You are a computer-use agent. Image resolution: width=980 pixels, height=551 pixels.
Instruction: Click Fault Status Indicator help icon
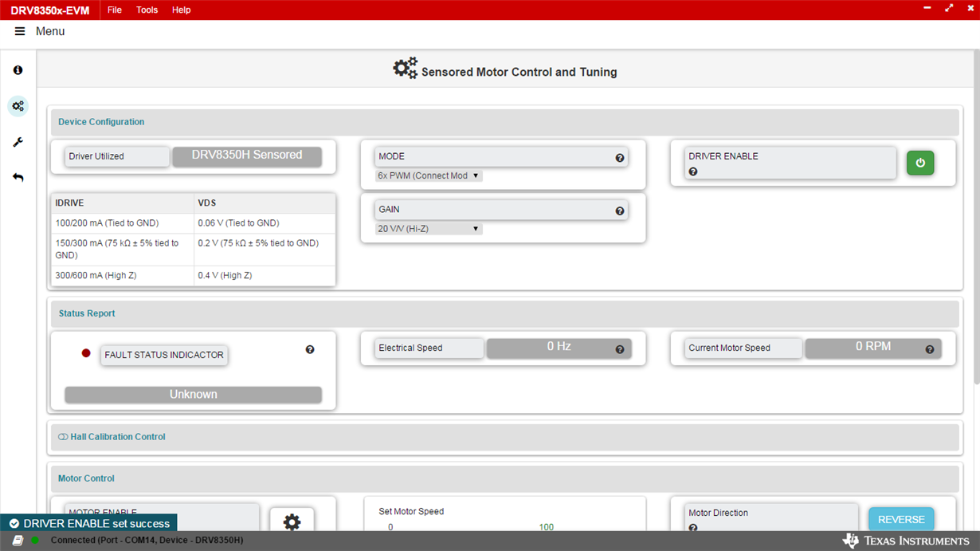pos(310,349)
